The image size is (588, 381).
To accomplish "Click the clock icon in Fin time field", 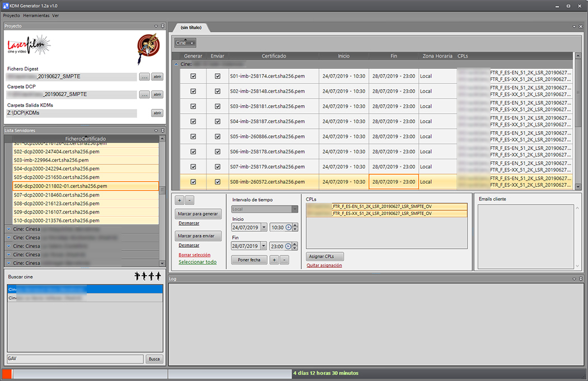I will [289, 246].
